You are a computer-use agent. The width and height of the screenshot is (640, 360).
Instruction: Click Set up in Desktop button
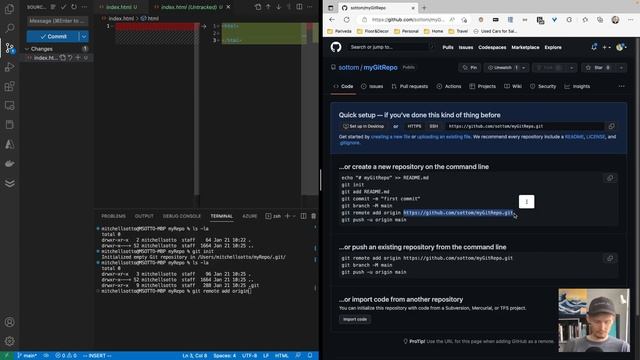(x=363, y=127)
